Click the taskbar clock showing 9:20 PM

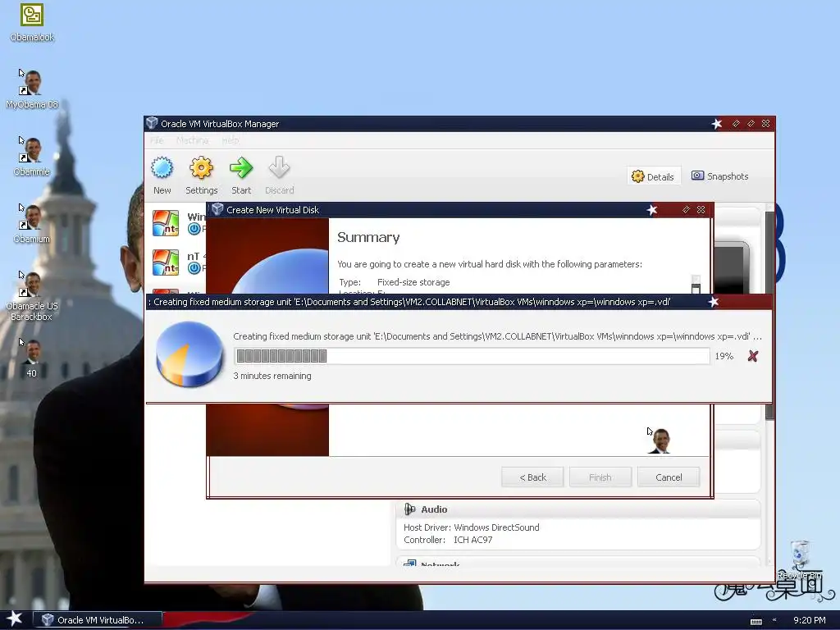coord(809,620)
